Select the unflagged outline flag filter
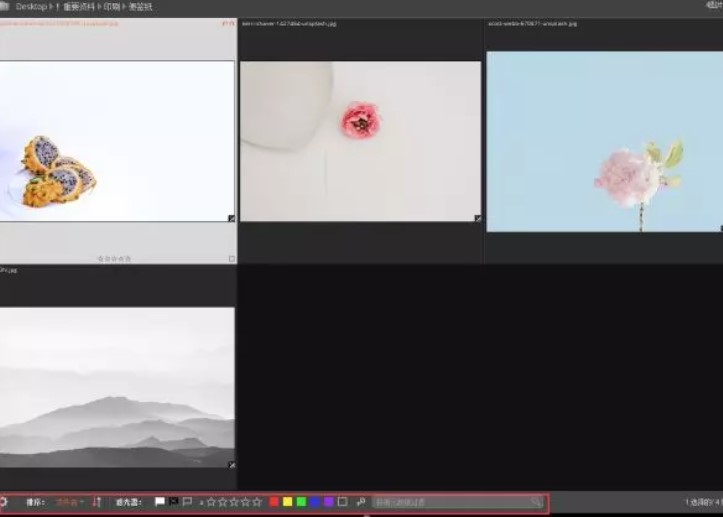The image size is (723, 517). (x=187, y=501)
